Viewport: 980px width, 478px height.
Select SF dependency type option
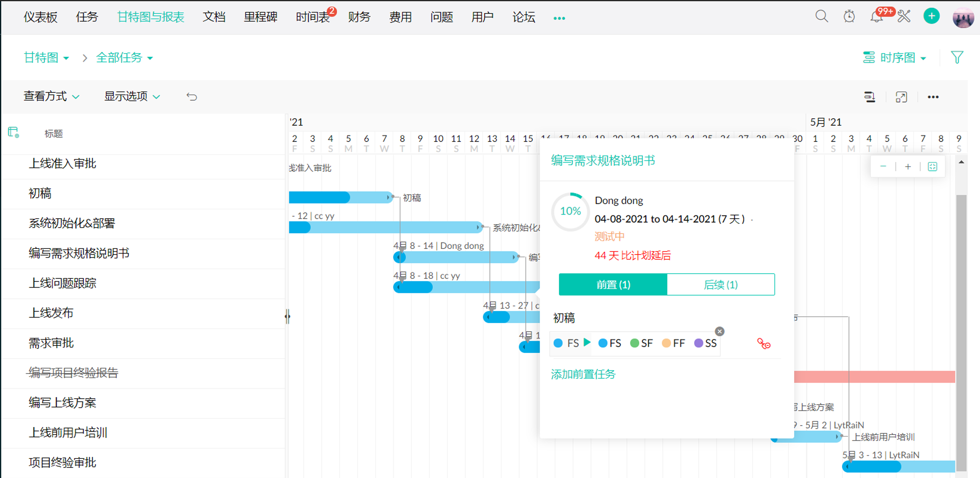641,344
